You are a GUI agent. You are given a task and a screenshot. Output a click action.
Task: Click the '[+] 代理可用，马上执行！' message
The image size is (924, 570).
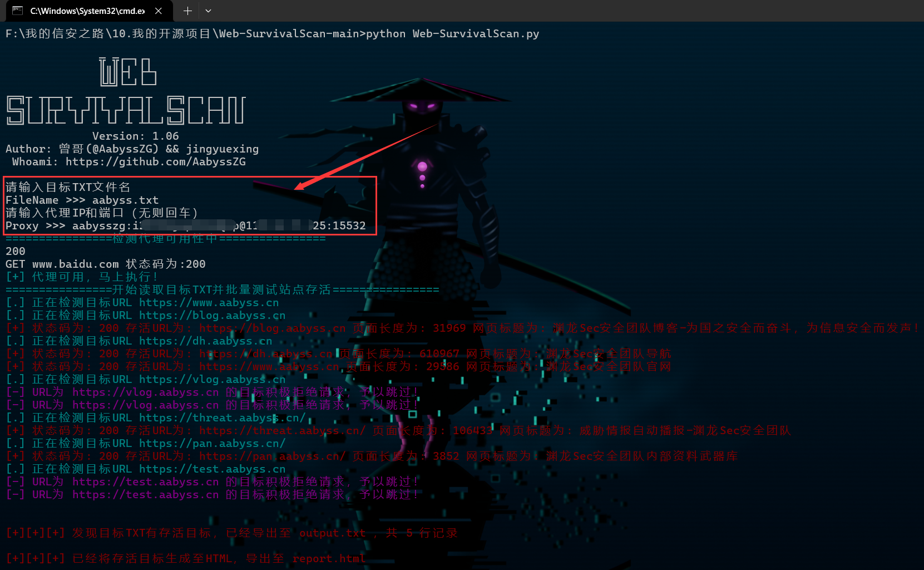[x=82, y=277]
